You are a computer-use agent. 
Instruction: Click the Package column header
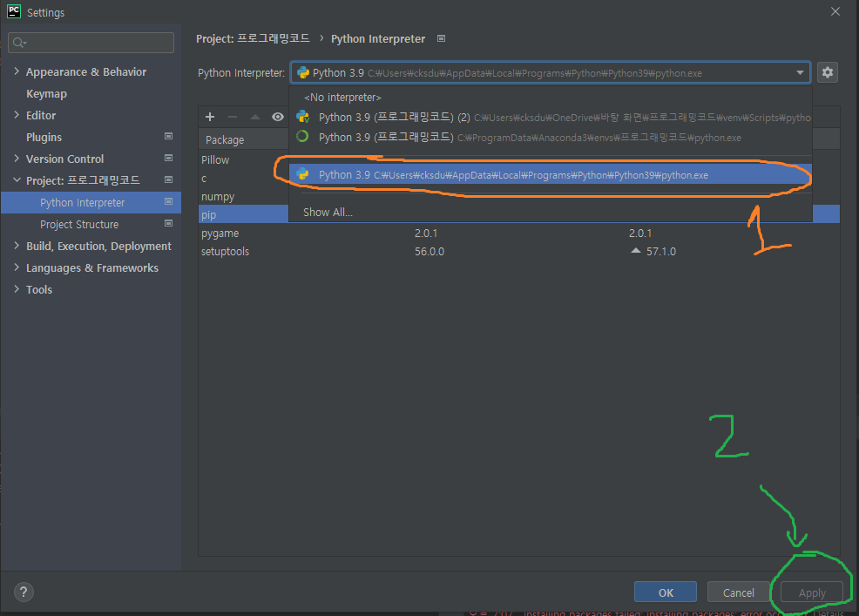[225, 139]
